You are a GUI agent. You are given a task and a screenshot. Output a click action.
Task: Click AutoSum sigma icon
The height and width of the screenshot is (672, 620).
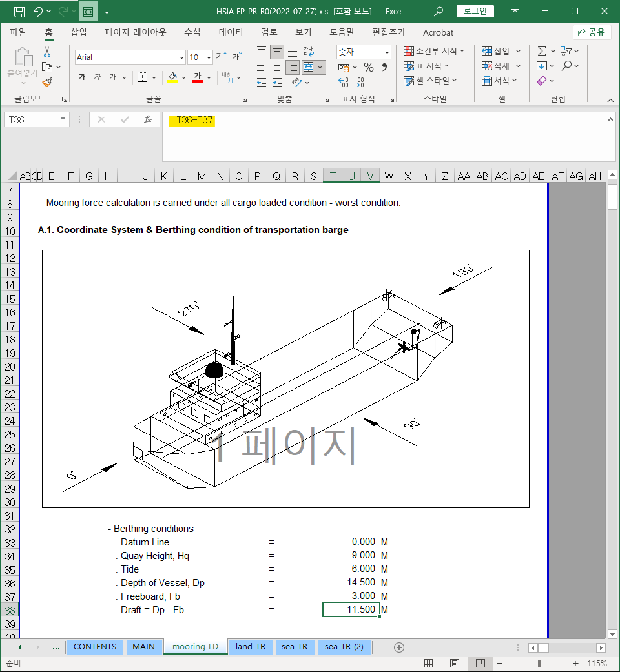coord(542,52)
